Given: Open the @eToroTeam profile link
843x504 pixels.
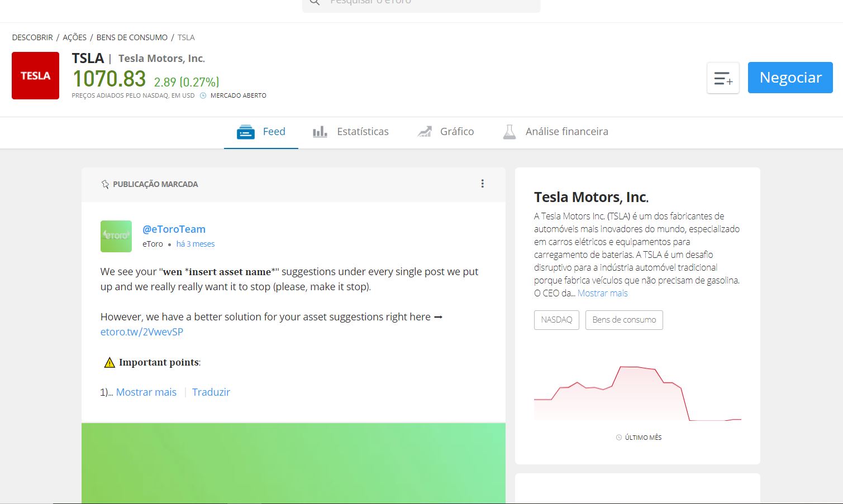Looking at the screenshot, I should (174, 229).
